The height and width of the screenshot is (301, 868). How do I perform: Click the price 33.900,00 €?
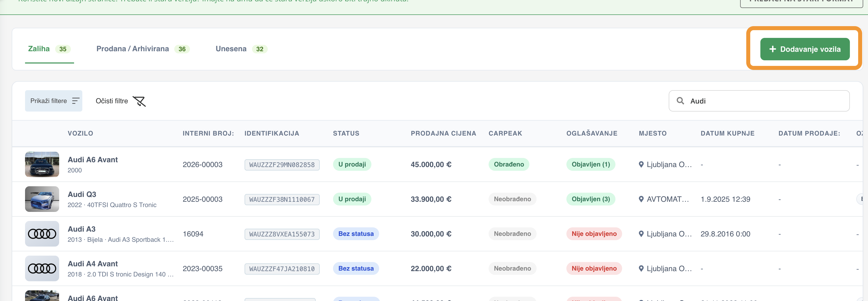(431, 199)
